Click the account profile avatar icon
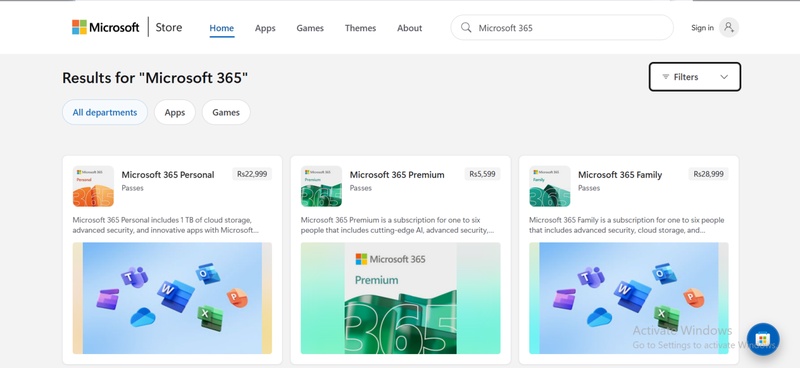This screenshot has height=368, width=800. point(729,28)
